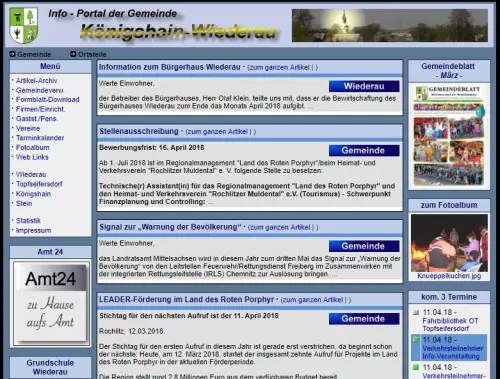Image resolution: width=500 pixels, height=379 pixels.
Task: Click the Gemeindeblatt - März heading
Action: (449, 71)
